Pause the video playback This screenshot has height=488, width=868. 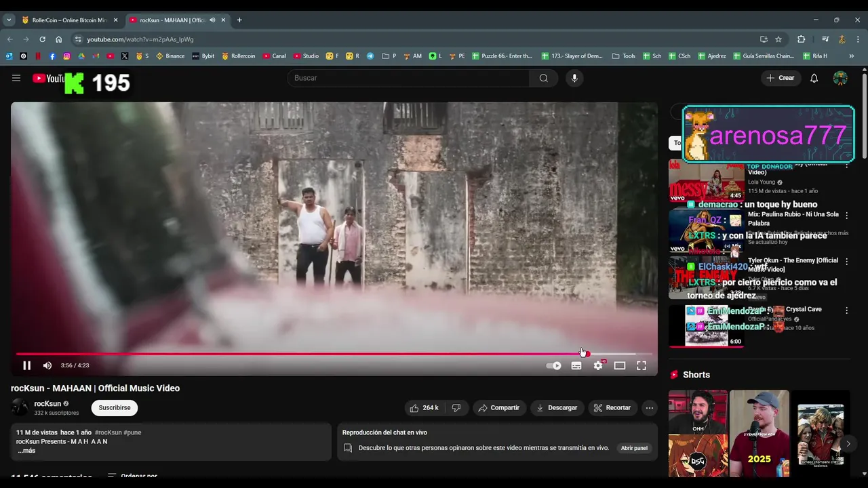pyautogui.click(x=27, y=365)
